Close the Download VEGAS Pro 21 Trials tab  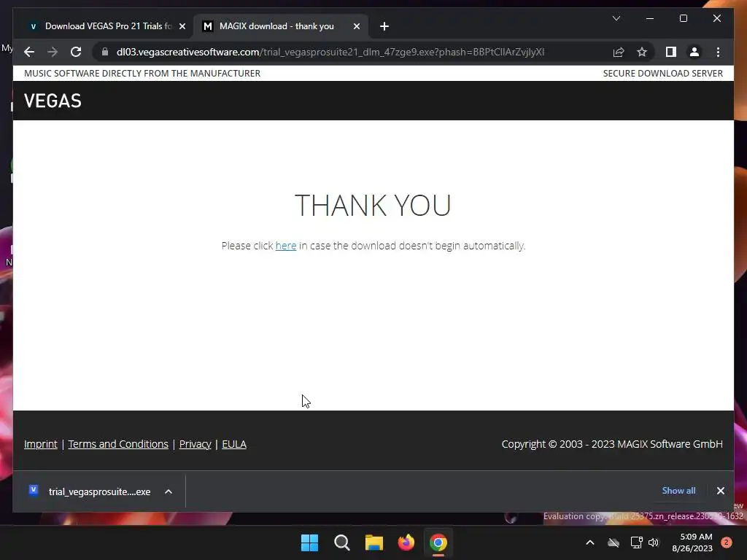tap(182, 26)
